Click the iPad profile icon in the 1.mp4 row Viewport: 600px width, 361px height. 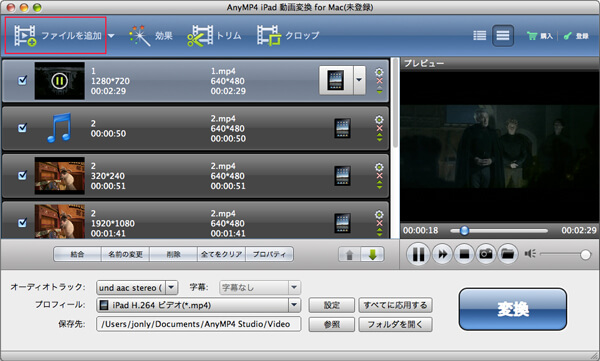[336, 80]
